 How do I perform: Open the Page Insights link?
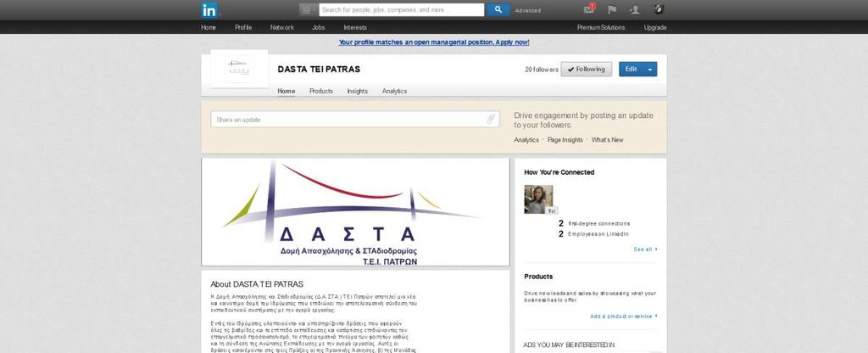tap(565, 140)
